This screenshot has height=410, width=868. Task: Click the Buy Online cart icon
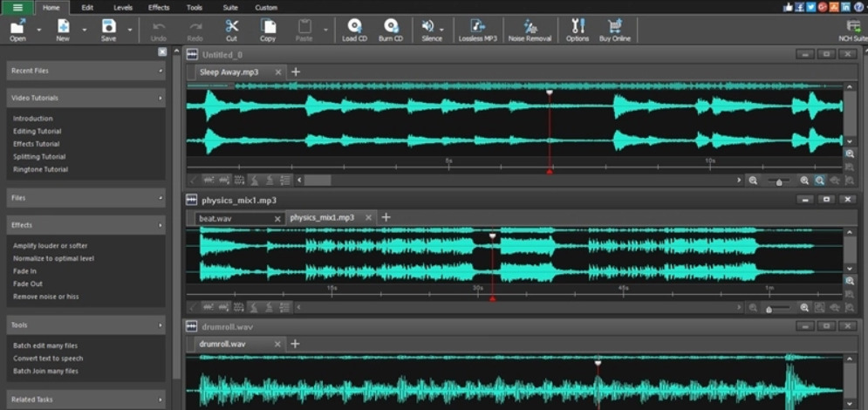(614, 26)
